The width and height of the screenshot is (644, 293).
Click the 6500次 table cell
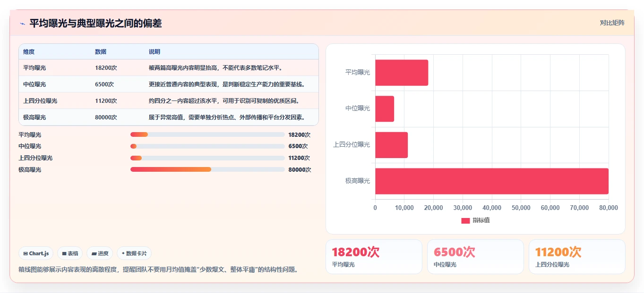104,84
